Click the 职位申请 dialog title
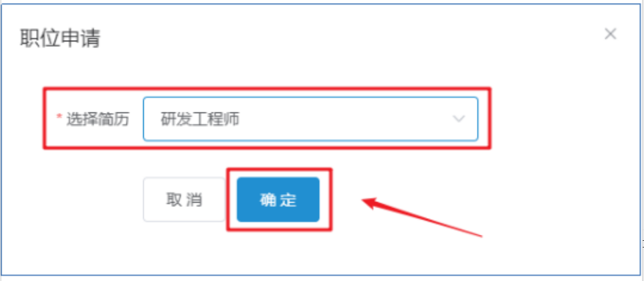644x281 pixels. [60, 39]
